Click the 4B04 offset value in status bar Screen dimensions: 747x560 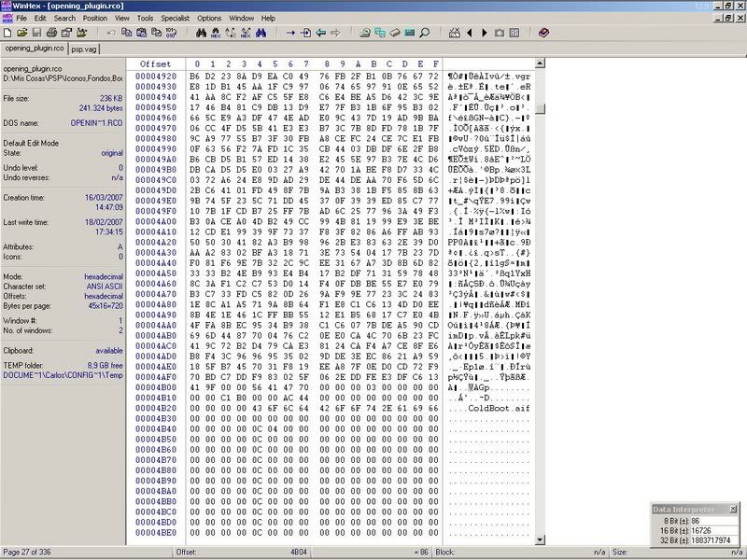(x=299, y=552)
